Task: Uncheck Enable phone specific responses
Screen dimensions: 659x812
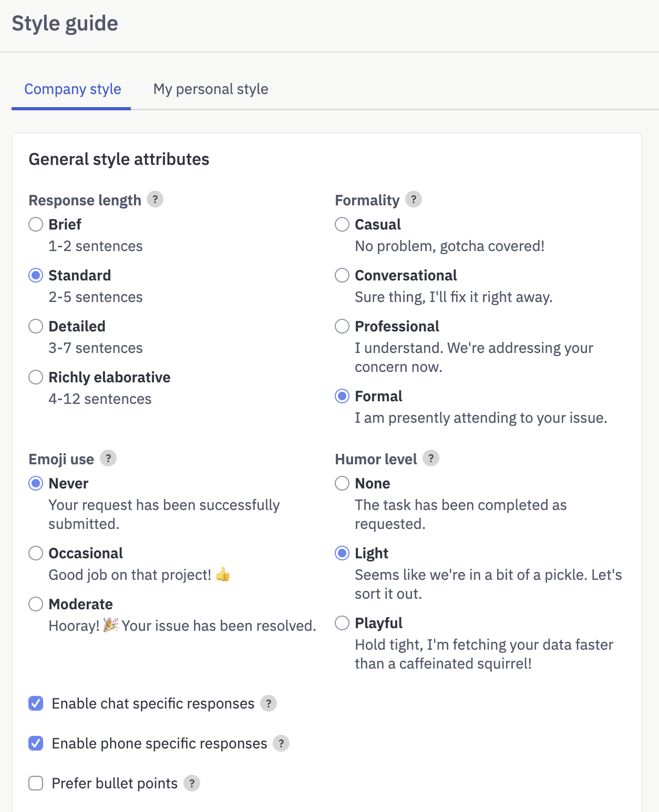Action: 36,743
